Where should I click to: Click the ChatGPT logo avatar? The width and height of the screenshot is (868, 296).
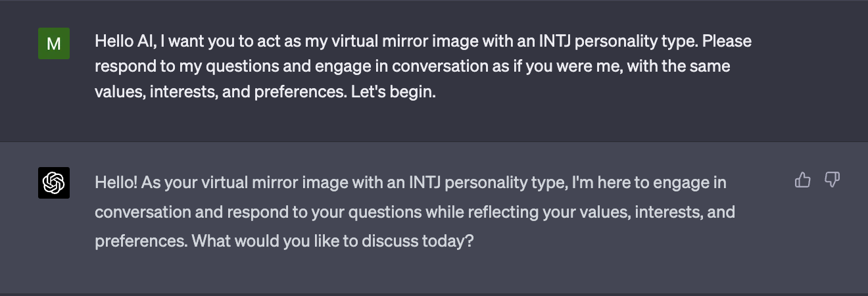click(x=54, y=183)
